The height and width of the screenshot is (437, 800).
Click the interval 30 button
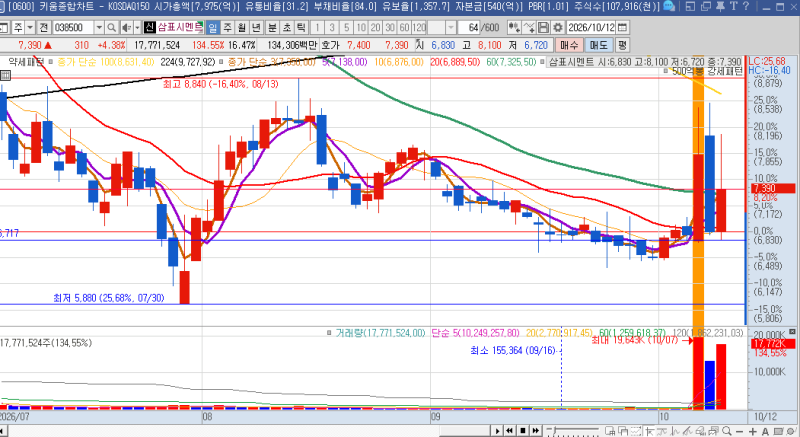[x=390, y=28]
